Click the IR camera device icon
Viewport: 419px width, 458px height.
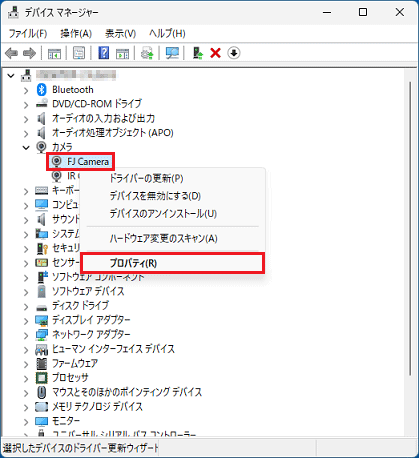pyautogui.click(x=57, y=176)
